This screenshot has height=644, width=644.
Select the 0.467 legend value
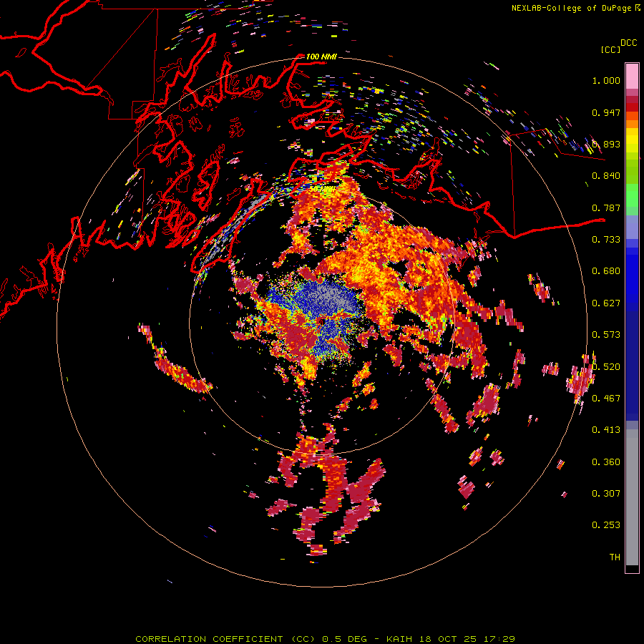click(x=606, y=398)
